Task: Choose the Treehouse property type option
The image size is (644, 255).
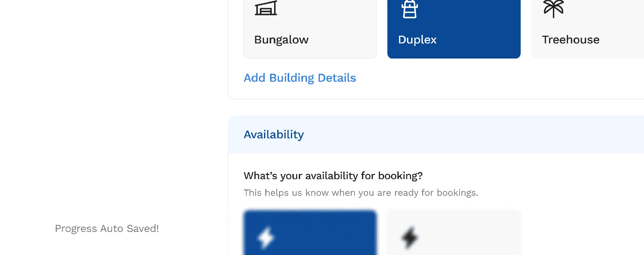Action: [588, 29]
